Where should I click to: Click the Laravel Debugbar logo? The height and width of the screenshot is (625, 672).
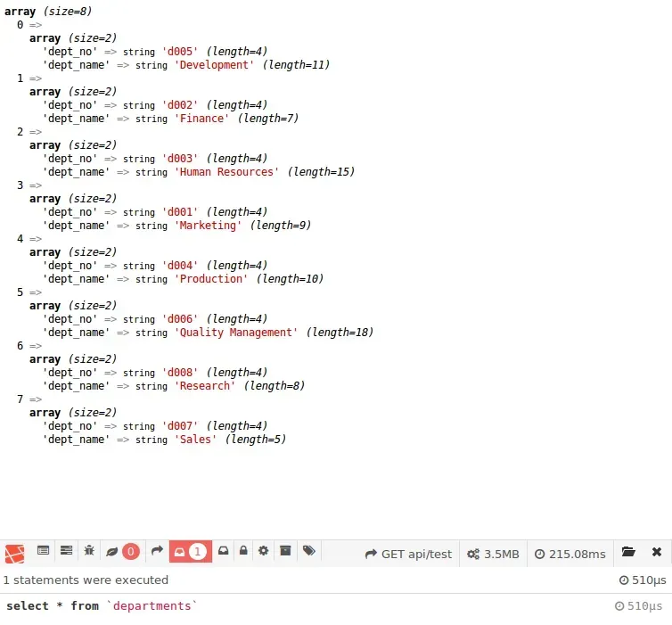[14, 554]
